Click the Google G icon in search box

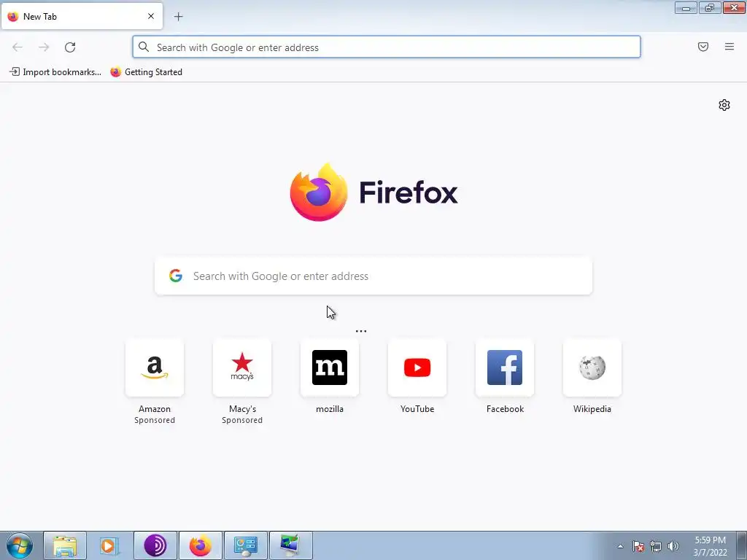(x=176, y=276)
